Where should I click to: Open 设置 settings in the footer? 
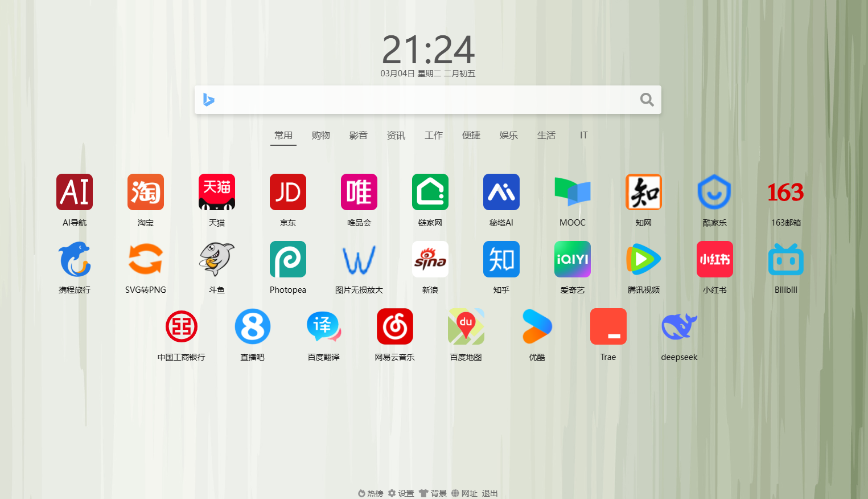[x=401, y=493]
